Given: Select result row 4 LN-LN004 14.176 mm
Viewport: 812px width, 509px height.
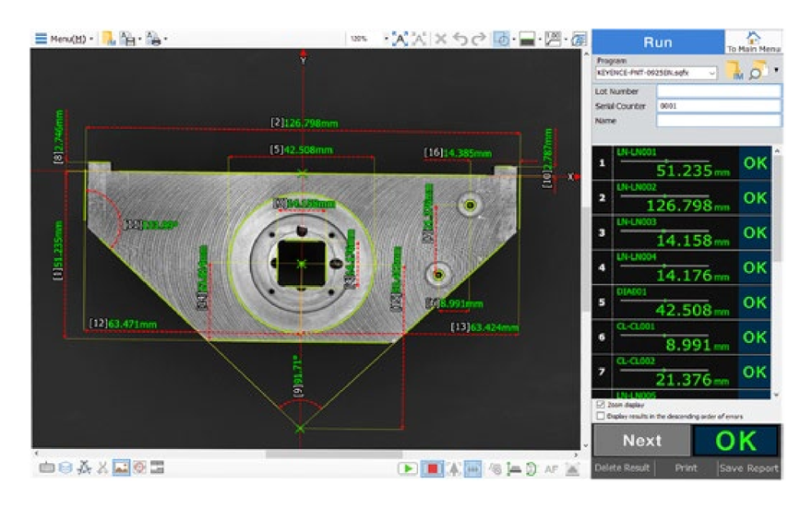Looking at the screenshot, I should pyautogui.click(x=681, y=267).
